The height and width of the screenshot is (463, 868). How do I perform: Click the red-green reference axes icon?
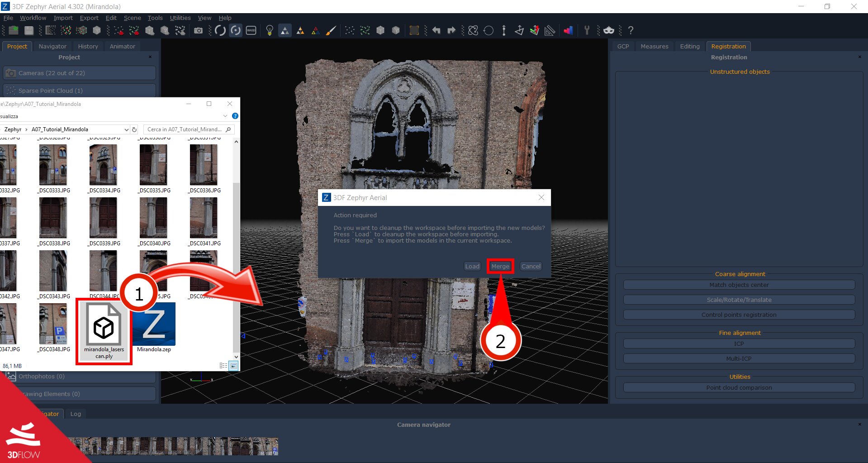tap(535, 30)
